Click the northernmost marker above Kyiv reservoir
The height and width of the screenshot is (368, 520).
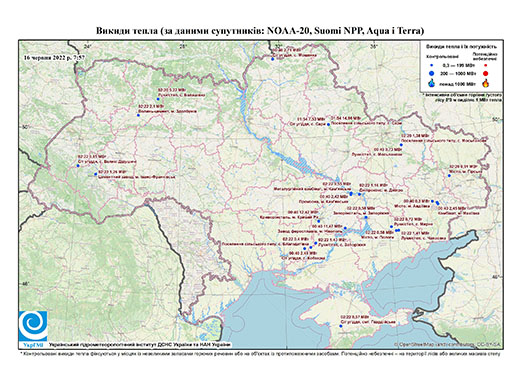[x=272, y=59]
